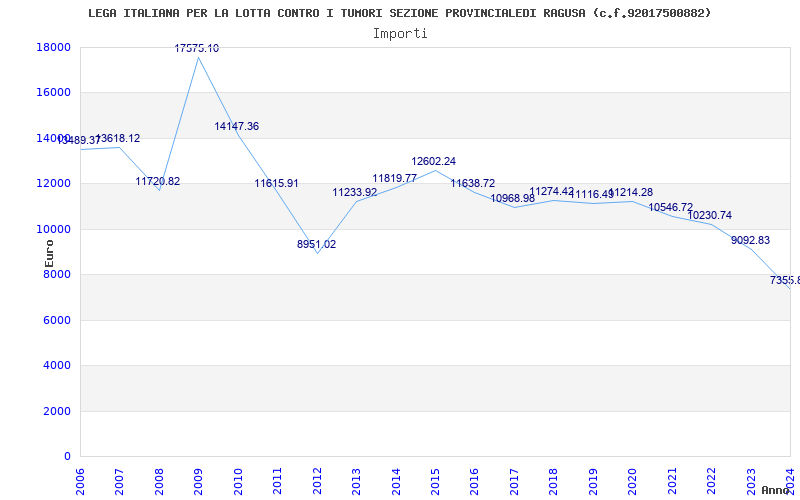Viewport: 800px width, 500px height.
Task: Select the 8951.02 data point label
Action: click(x=317, y=244)
